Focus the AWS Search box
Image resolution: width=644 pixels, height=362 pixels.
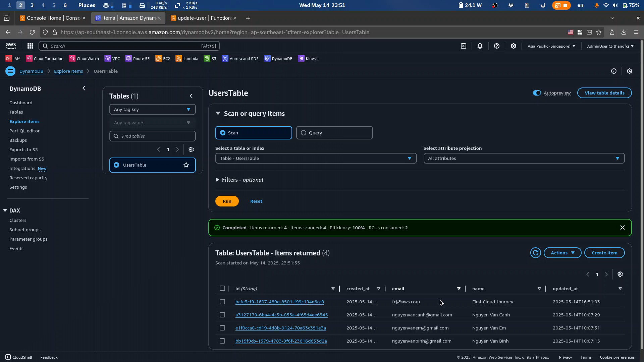click(129, 46)
